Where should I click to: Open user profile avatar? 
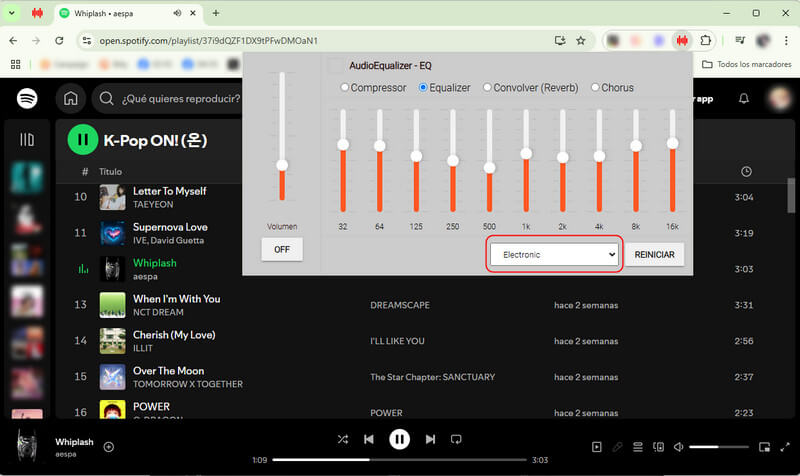tap(780, 98)
